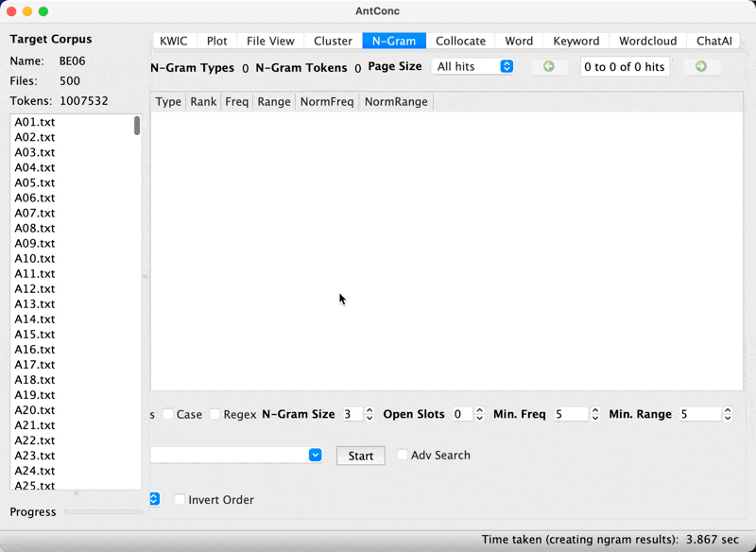Enable the Case checkbox

pyautogui.click(x=168, y=415)
